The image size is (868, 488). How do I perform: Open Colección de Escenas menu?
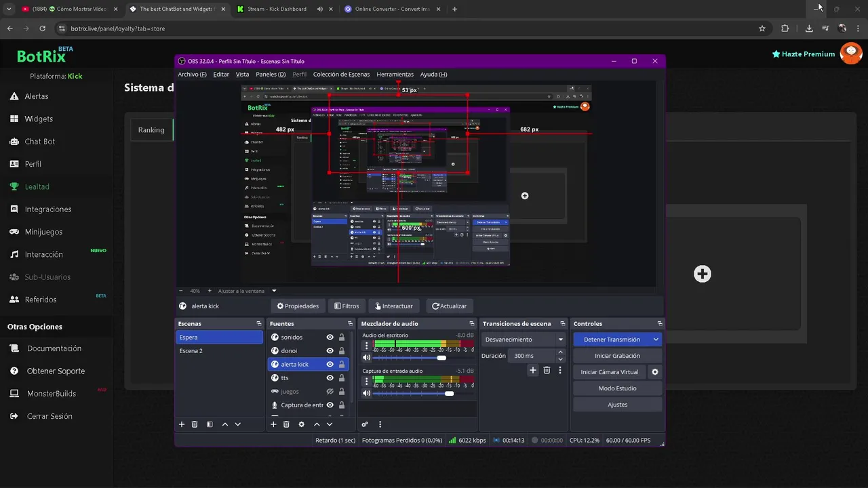[x=341, y=75]
